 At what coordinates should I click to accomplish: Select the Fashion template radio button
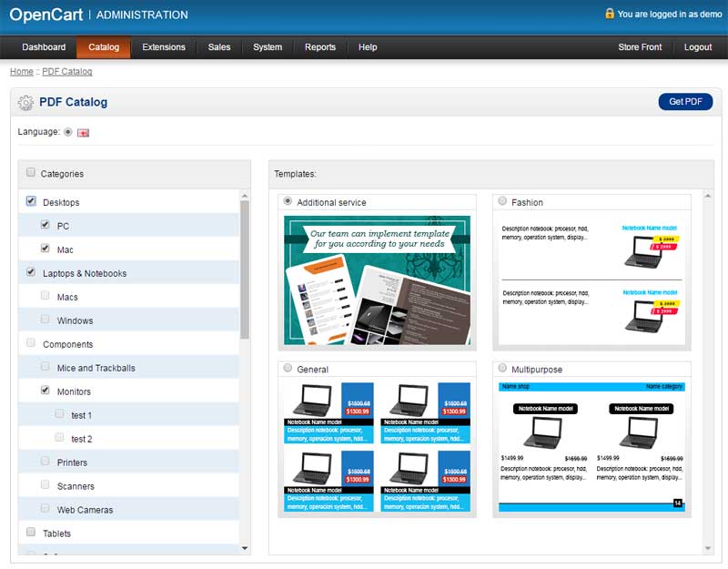(x=502, y=201)
